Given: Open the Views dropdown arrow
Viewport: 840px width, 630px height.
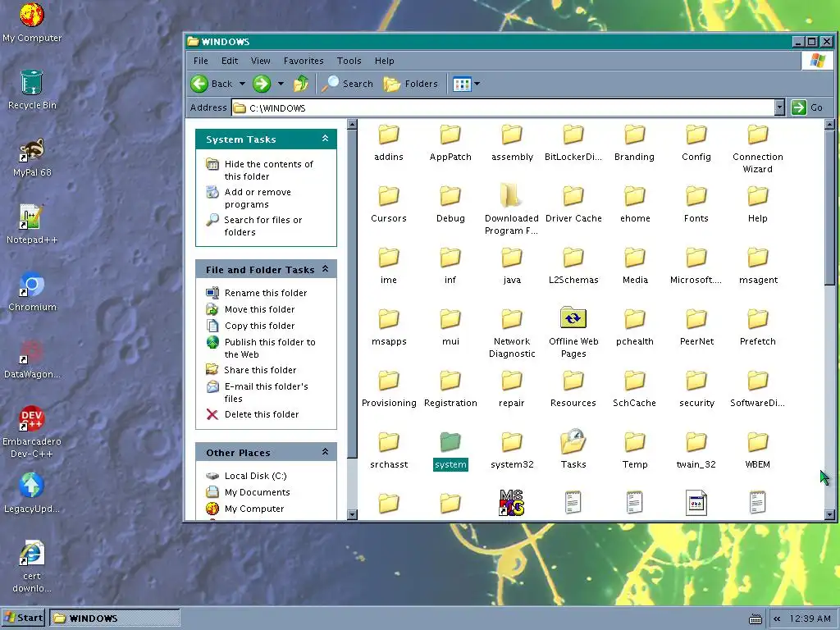Looking at the screenshot, I should (477, 84).
